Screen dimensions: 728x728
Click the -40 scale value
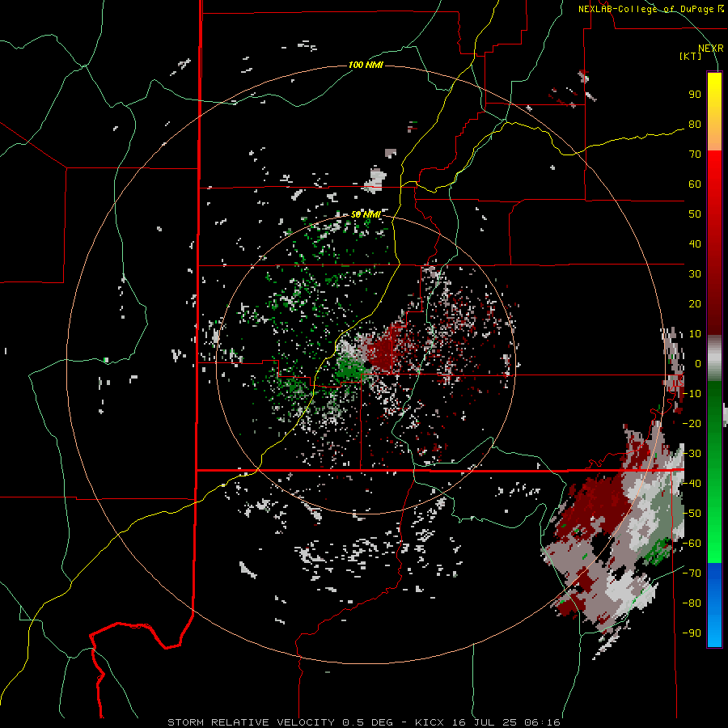pyautogui.click(x=692, y=484)
